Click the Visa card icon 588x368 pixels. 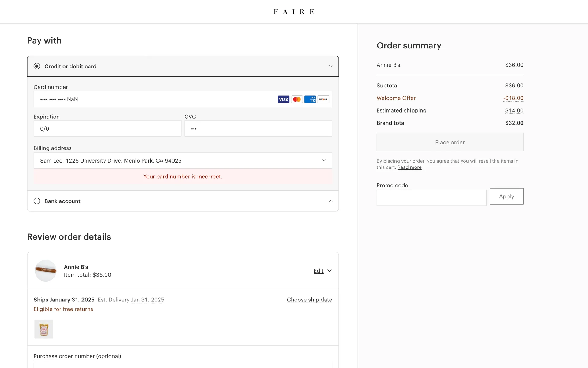click(283, 99)
